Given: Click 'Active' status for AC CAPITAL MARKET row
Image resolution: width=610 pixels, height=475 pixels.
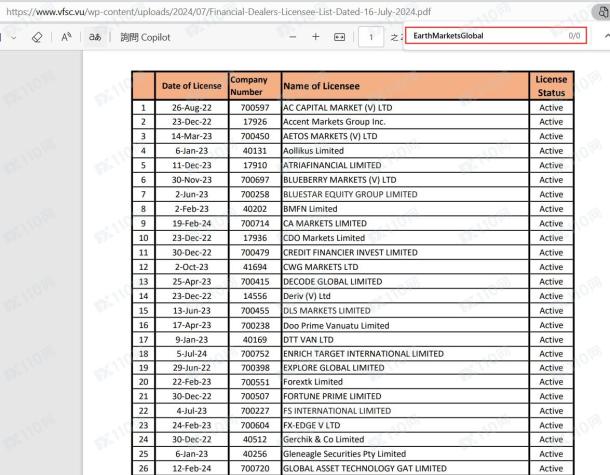Looking at the screenshot, I should [551, 108].
